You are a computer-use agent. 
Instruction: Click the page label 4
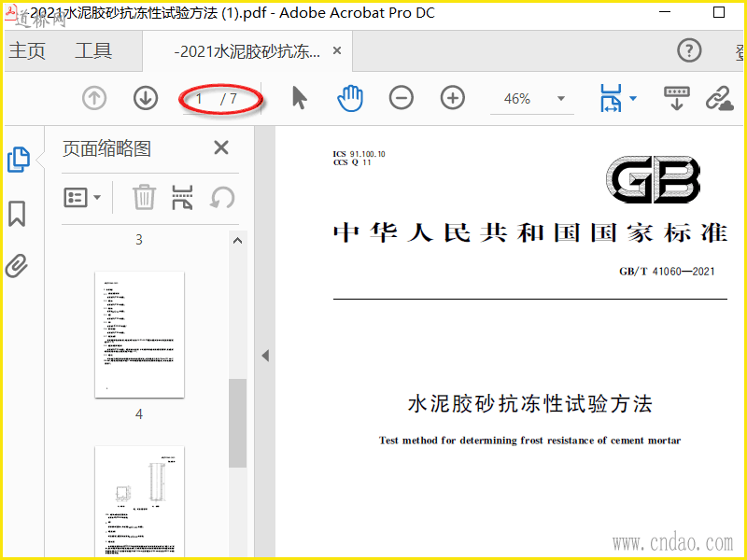pos(139,414)
